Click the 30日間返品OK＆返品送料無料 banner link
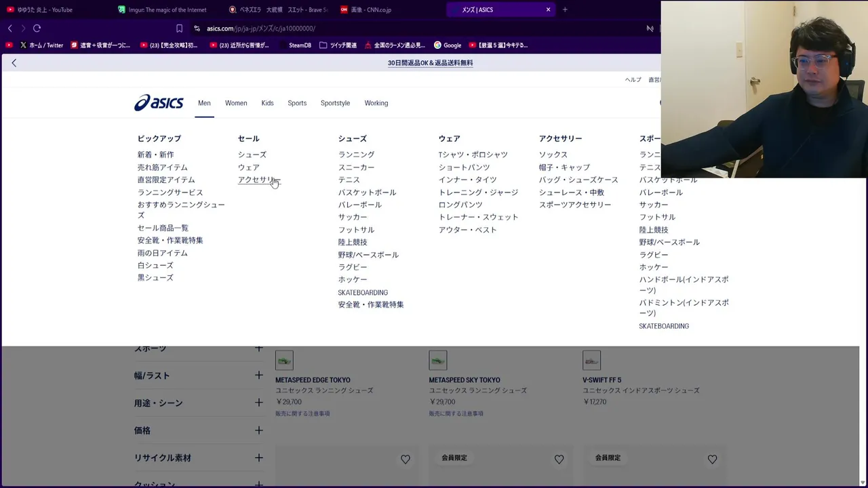 pos(430,63)
